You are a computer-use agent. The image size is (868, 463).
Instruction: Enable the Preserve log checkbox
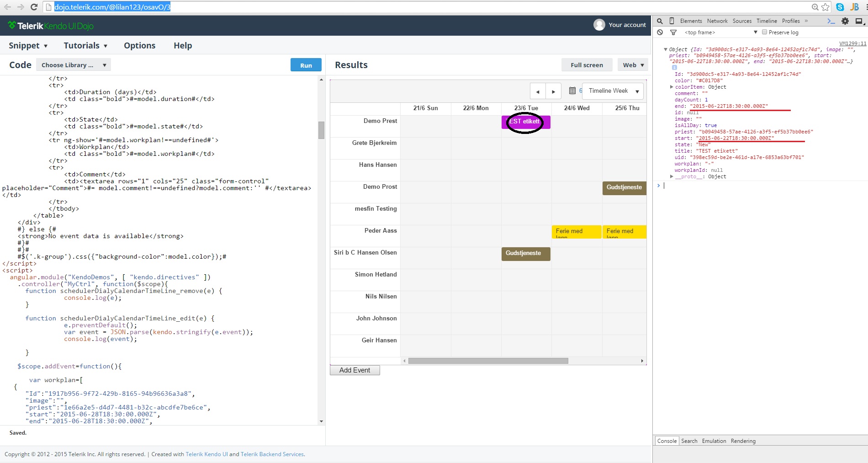(764, 32)
